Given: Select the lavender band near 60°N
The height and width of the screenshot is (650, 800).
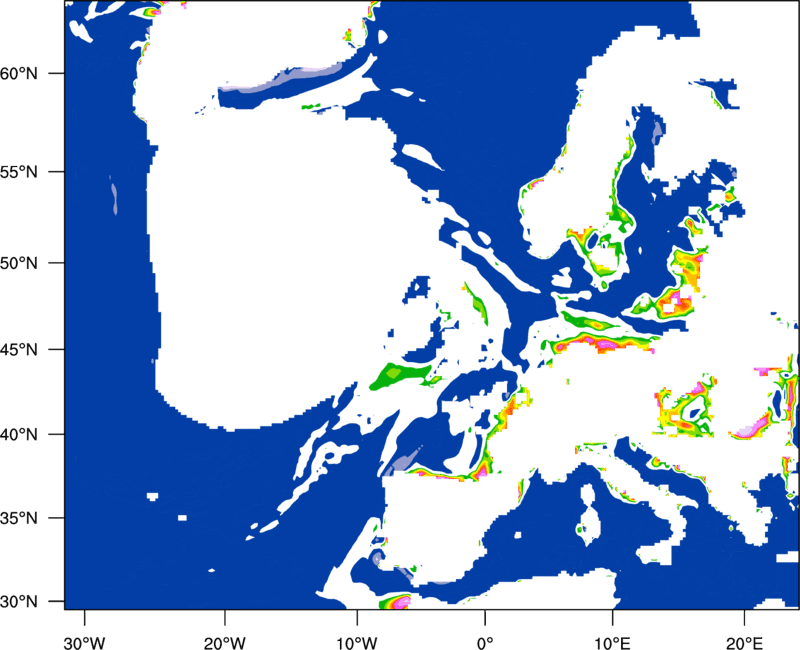Looking at the screenshot, I should coord(281,80).
